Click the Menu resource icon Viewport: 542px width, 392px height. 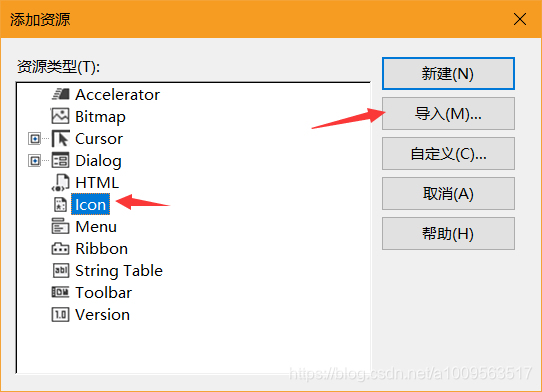tap(60, 226)
